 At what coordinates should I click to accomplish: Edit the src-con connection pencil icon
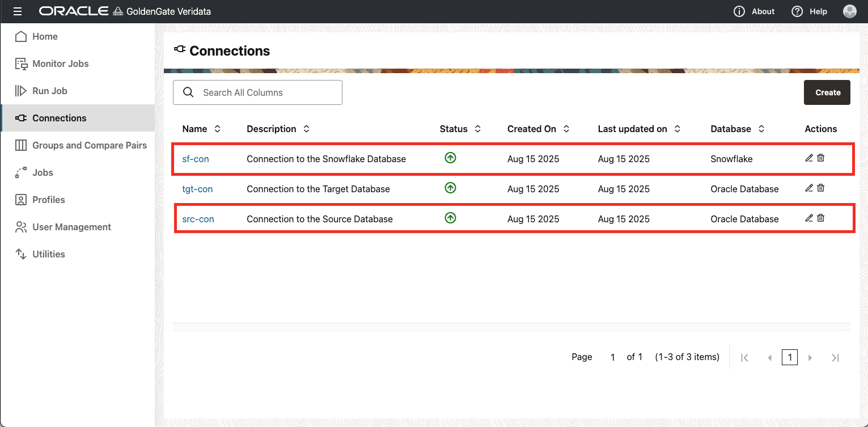click(809, 218)
